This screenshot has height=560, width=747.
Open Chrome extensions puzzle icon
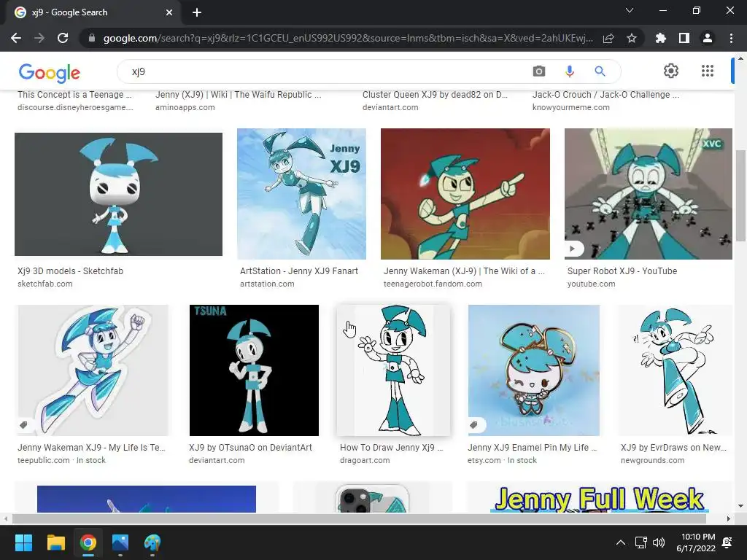point(660,38)
